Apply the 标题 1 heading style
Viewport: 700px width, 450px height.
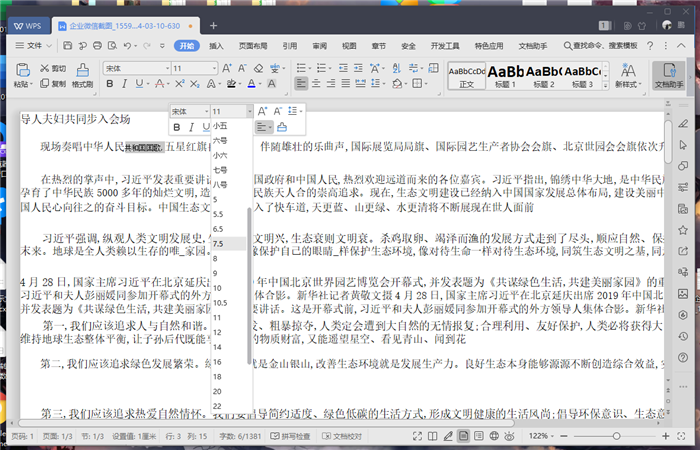505,75
